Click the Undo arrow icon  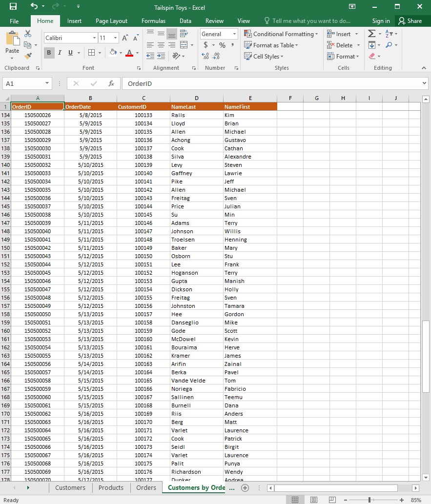pyautogui.click(x=34, y=6)
